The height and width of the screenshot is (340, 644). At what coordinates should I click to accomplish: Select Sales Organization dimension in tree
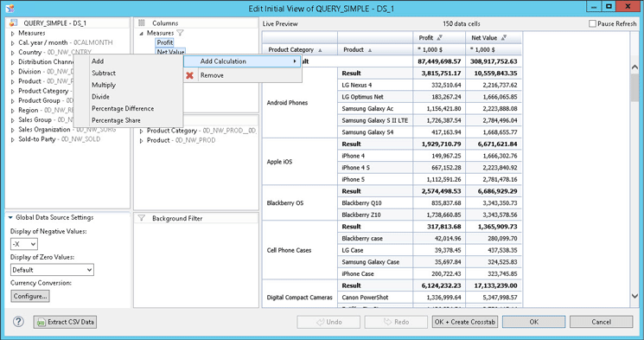click(44, 130)
